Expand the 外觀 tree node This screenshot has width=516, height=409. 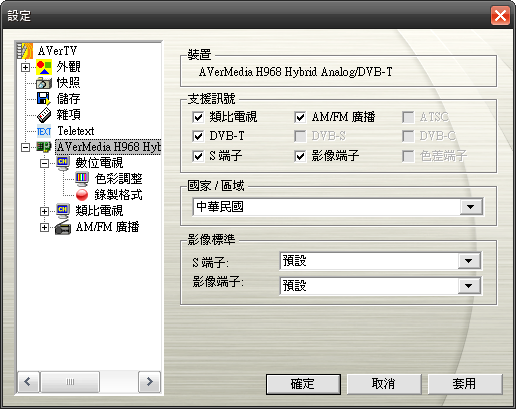(25, 67)
